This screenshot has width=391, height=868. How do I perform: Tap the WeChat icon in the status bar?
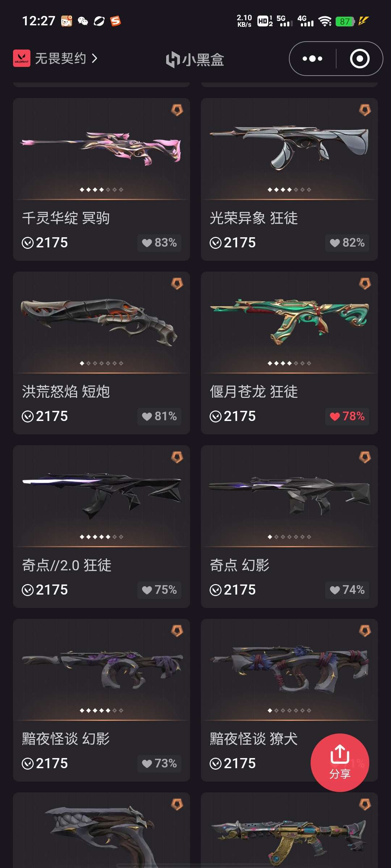83,21
